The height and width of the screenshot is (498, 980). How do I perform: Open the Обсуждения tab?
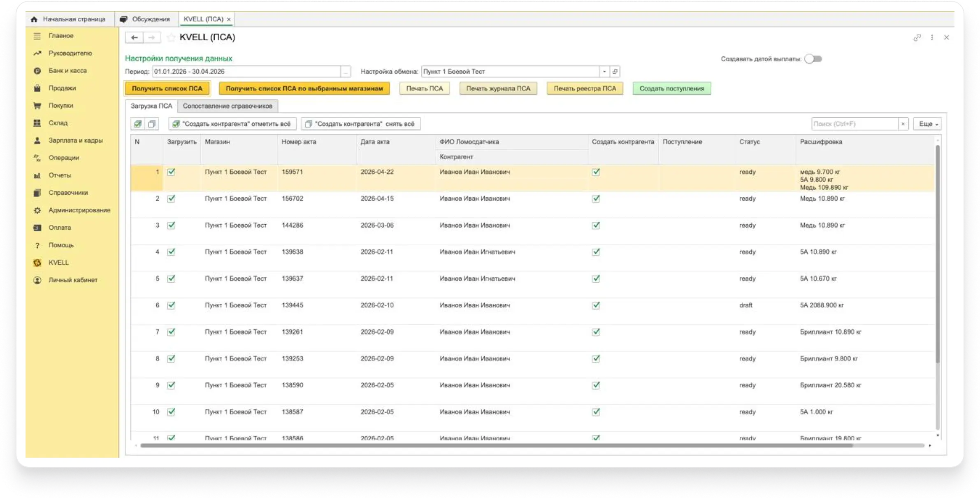click(x=145, y=19)
